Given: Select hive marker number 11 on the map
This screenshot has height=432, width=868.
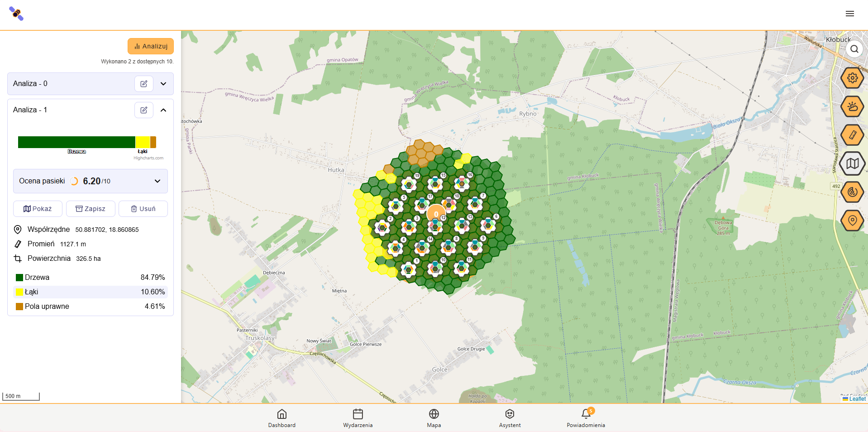Looking at the screenshot, I should click(x=462, y=268).
